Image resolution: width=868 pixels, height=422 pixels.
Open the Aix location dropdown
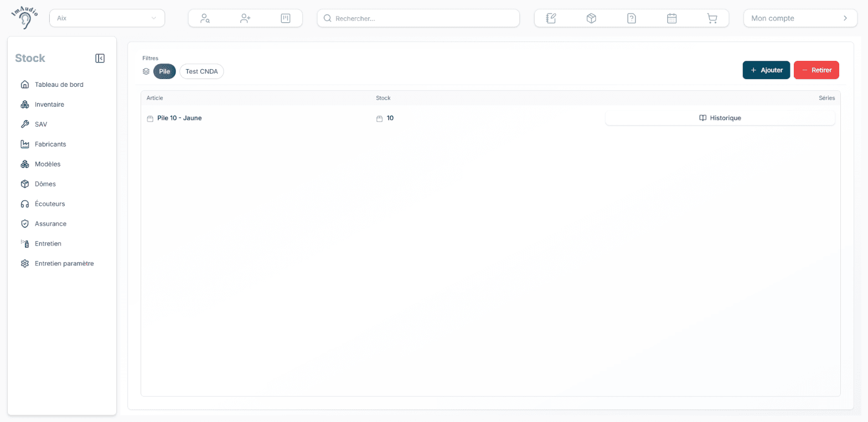tap(107, 18)
